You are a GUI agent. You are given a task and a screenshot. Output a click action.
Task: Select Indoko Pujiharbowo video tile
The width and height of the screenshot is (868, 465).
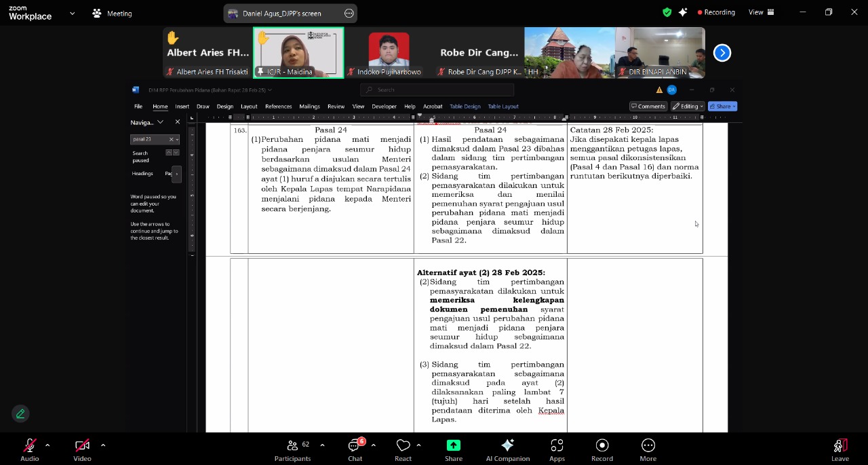coord(389,52)
